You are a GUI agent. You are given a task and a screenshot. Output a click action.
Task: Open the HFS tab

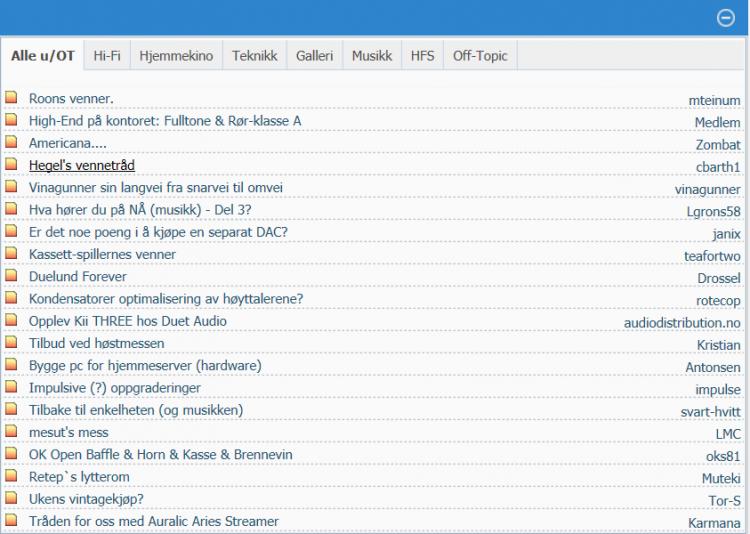point(422,56)
